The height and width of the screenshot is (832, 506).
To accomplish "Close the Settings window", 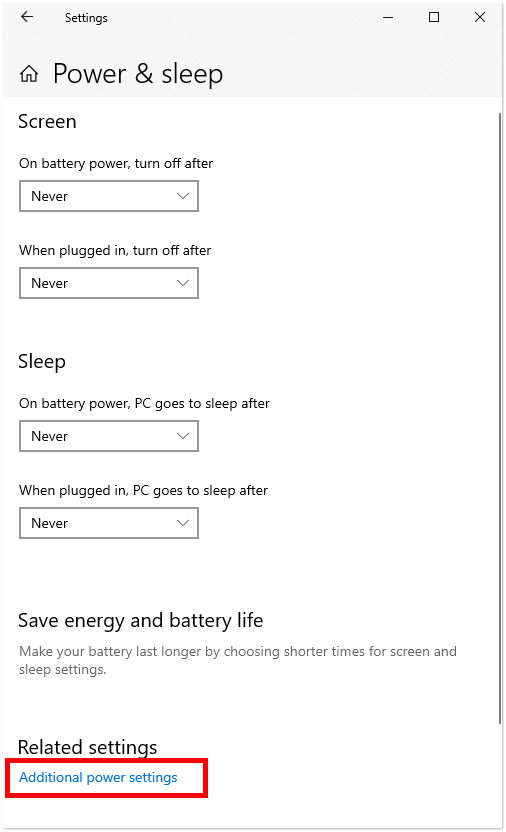I will coord(480,18).
